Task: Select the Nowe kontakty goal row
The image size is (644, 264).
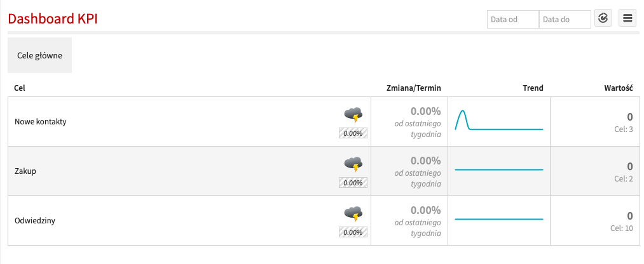Action: [41, 122]
